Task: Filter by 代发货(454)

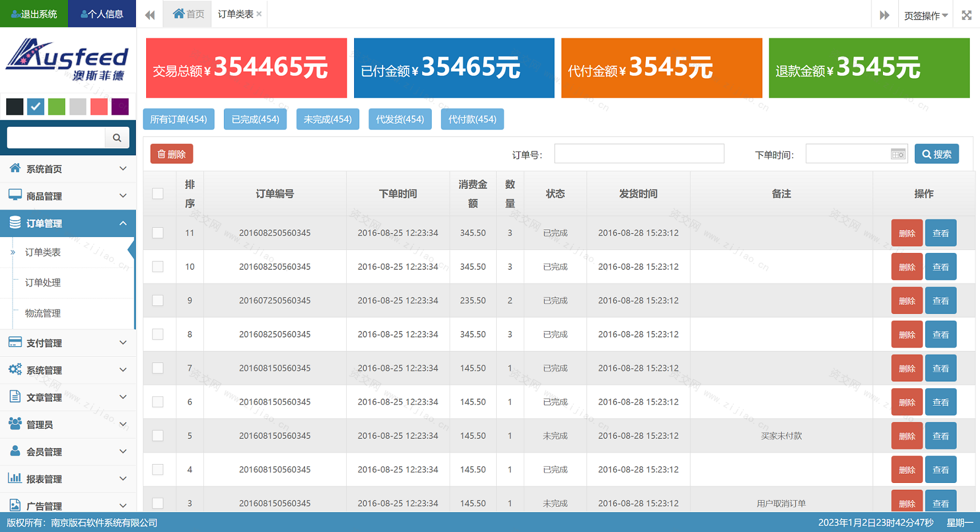Action: tap(400, 119)
